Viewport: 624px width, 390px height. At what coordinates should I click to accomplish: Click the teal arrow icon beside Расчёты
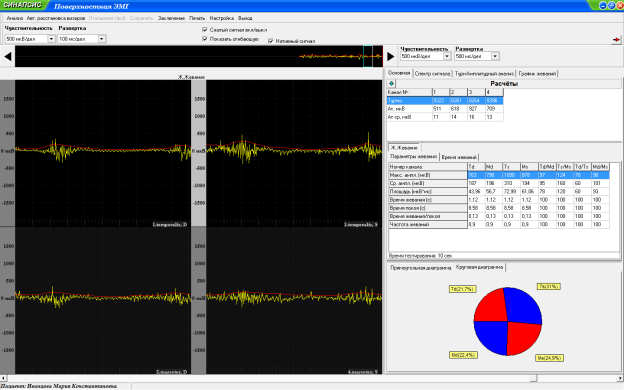[x=391, y=84]
